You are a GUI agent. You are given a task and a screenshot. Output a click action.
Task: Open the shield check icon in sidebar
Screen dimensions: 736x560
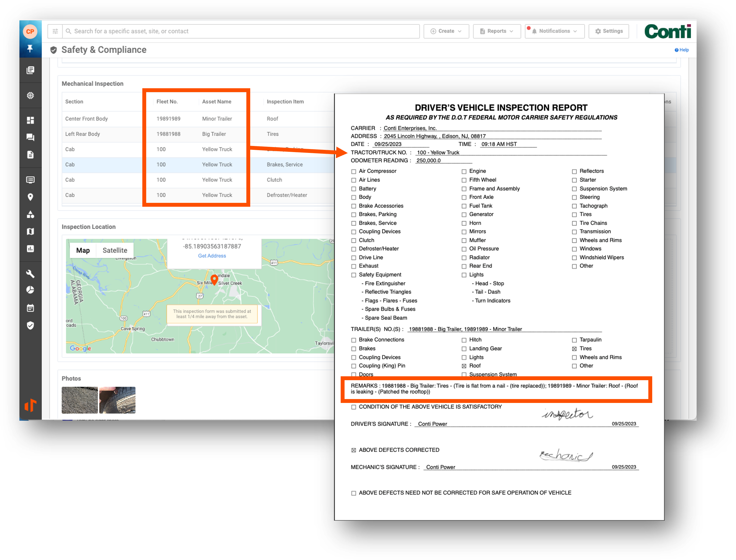click(x=30, y=325)
